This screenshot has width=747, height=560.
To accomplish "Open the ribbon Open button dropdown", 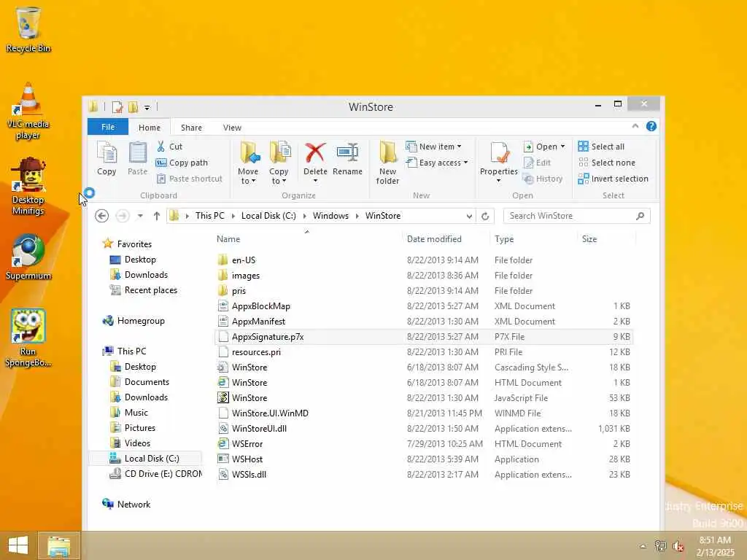I will pyautogui.click(x=562, y=147).
